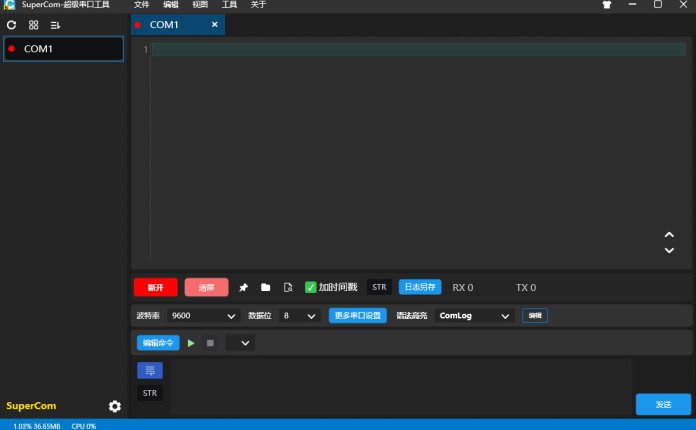Toggle the STR mode beside the timestamp checkbox

(x=379, y=288)
